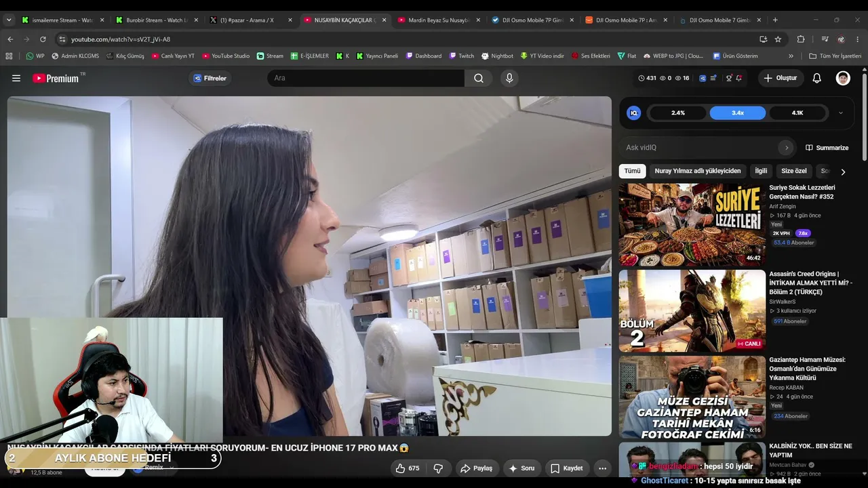
Task: Open the Arif Zengin channel link
Action: (783, 206)
